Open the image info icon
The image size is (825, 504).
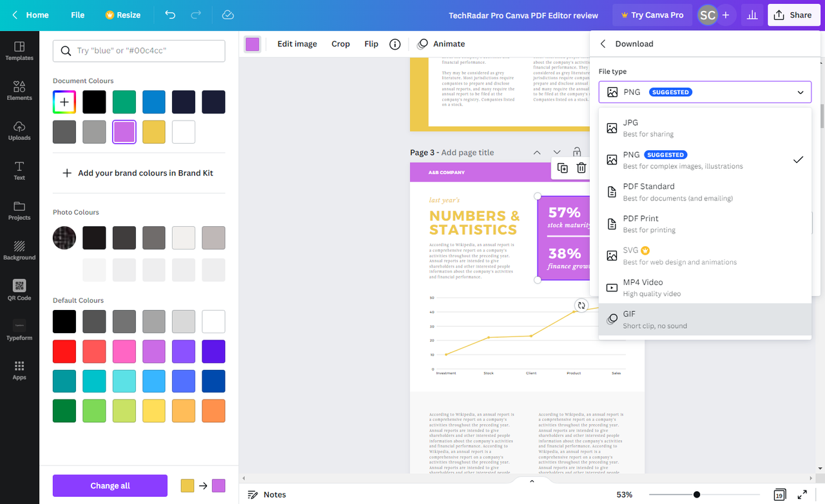(x=395, y=44)
